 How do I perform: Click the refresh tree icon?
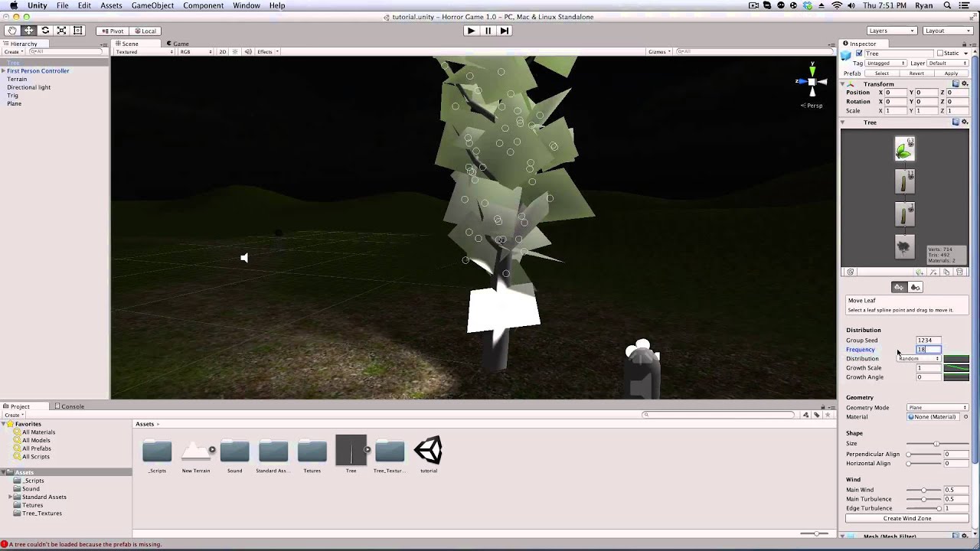pyautogui.click(x=850, y=272)
